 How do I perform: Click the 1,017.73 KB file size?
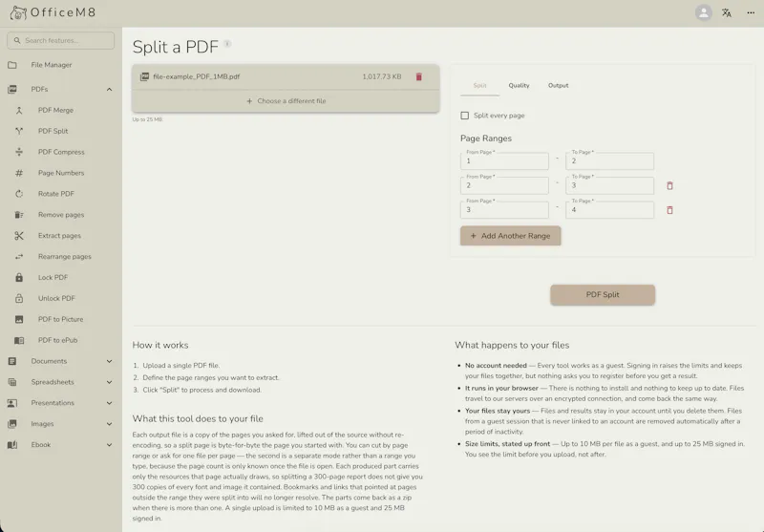click(x=382, y=76)
